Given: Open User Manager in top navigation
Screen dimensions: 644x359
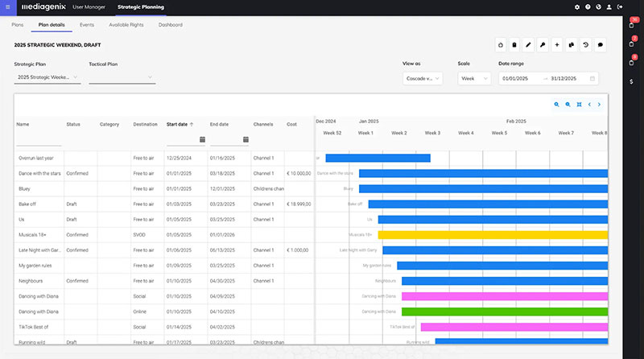Looking at the screenshot, I should [x=88, y=7].
